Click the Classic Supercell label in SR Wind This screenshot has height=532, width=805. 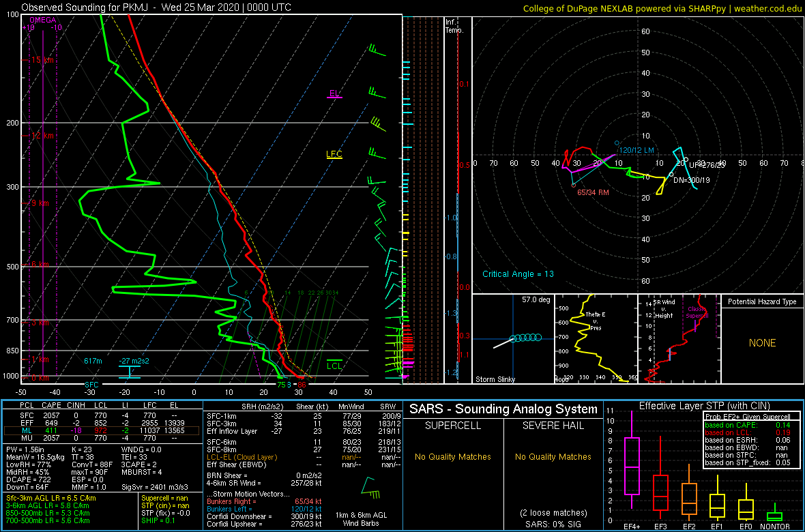pos(698,312)
